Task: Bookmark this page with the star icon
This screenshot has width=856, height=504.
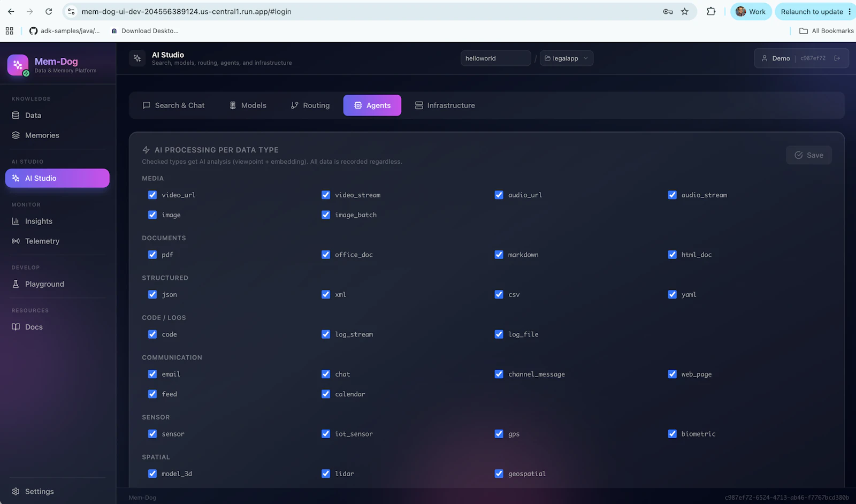Action: 685,11
